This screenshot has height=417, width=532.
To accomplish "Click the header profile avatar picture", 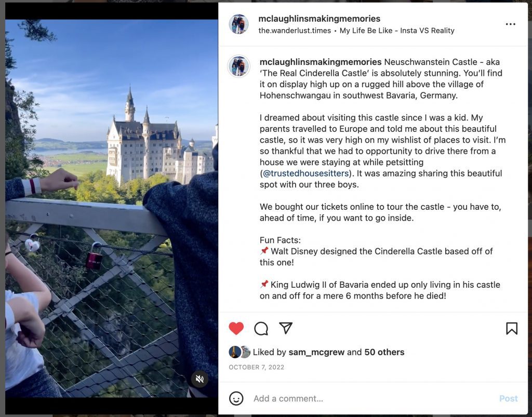I will 239,24.
